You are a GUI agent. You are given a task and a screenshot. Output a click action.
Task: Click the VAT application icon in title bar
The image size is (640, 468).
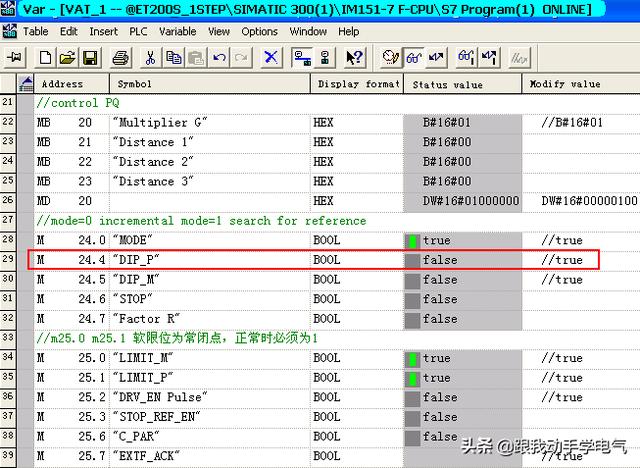coord(8,8)
